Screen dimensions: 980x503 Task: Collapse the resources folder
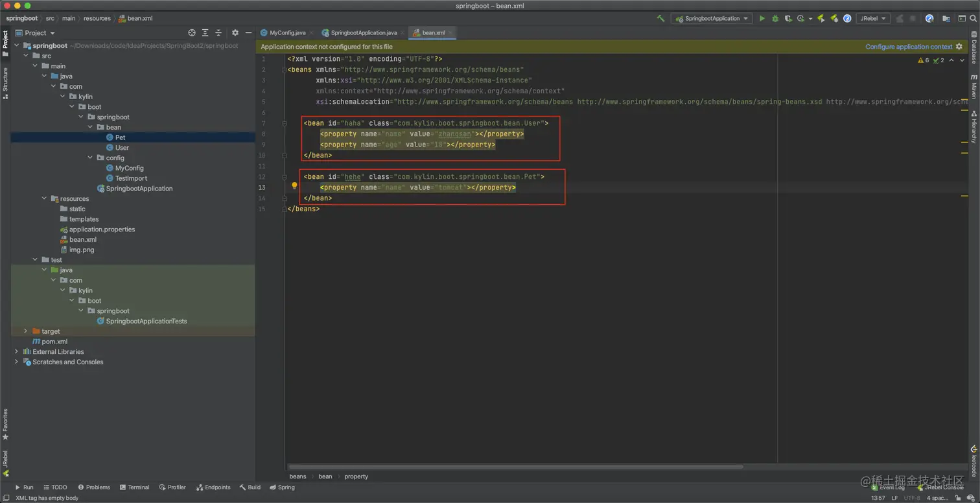(44, 198)
